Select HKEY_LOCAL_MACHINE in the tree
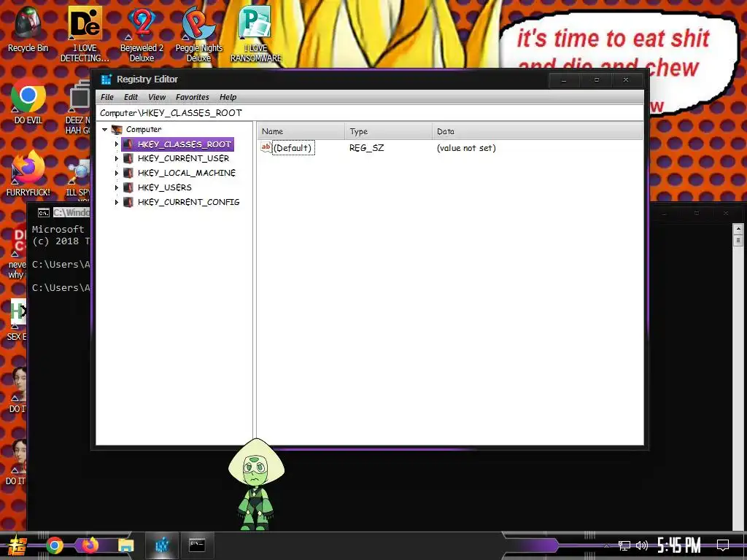The image size is (747, 560). coord(187,173)
